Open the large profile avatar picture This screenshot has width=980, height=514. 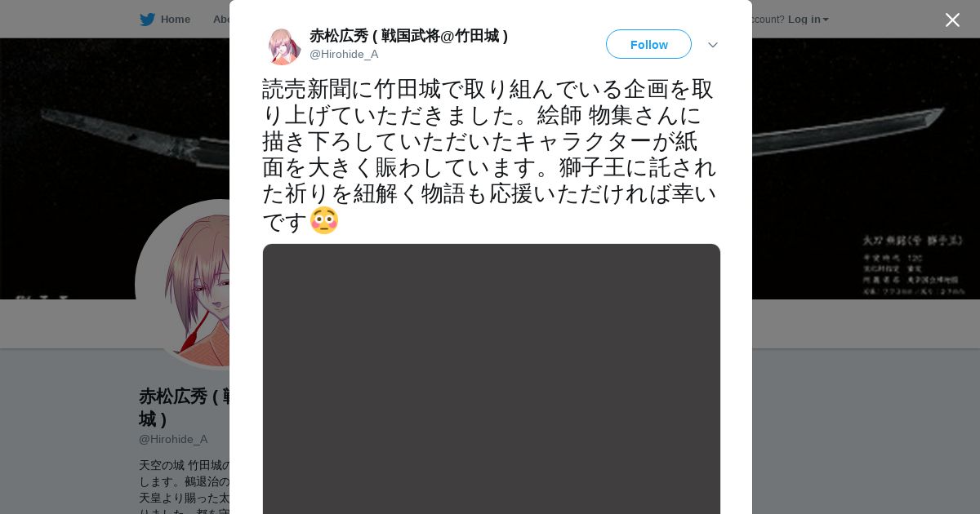(x=183, y=284)
